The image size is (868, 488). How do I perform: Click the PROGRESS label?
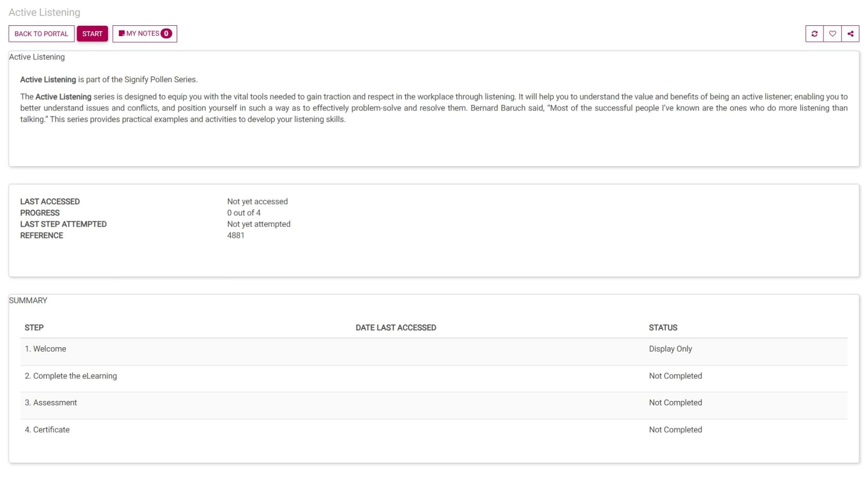point(40,213)
